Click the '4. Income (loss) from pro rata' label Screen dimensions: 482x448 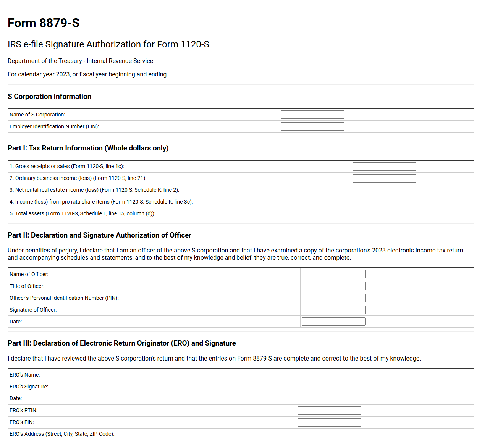(101, 202)
